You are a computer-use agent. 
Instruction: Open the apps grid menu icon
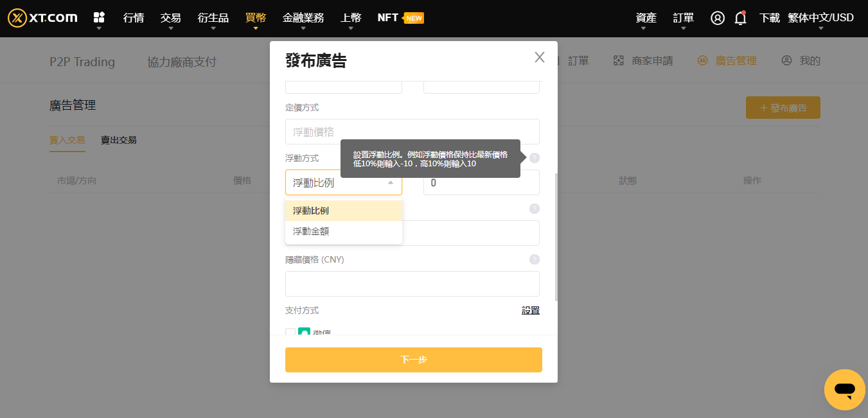tap(99, 17)
